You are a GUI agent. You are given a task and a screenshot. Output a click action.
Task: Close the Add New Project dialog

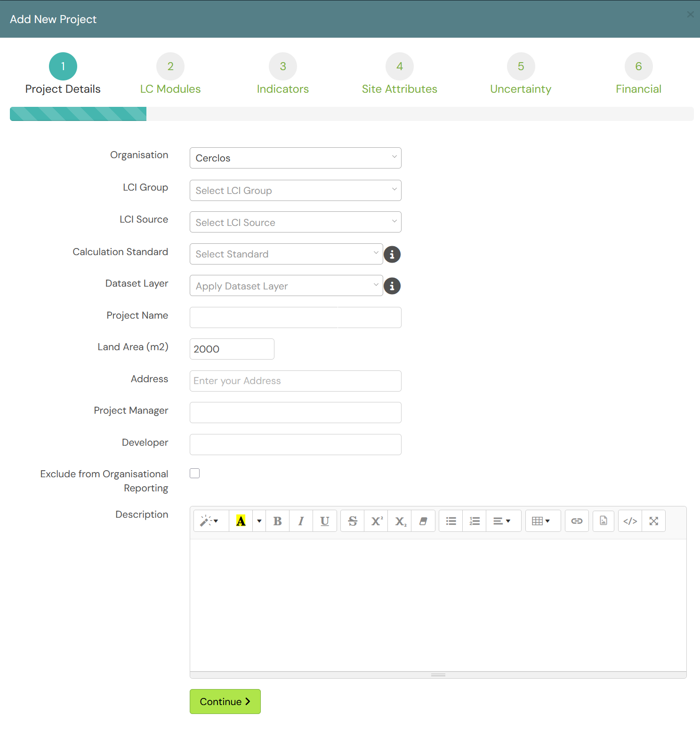point(690,15)
